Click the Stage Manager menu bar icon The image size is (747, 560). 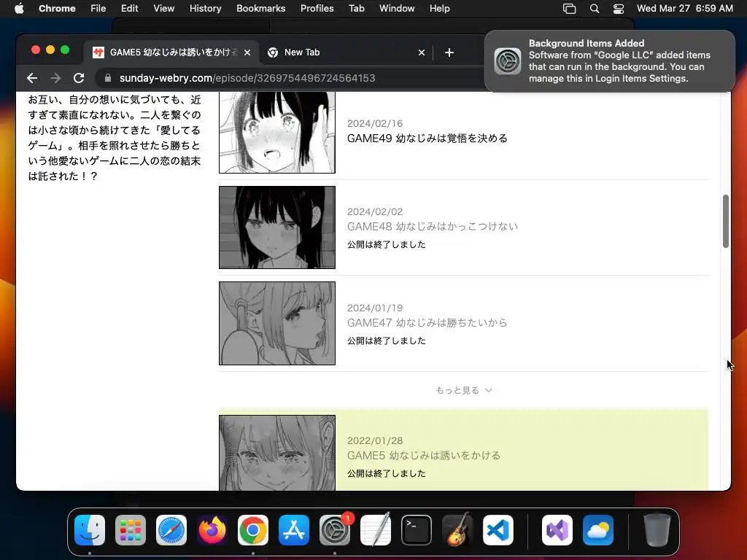tap(569, 9)
